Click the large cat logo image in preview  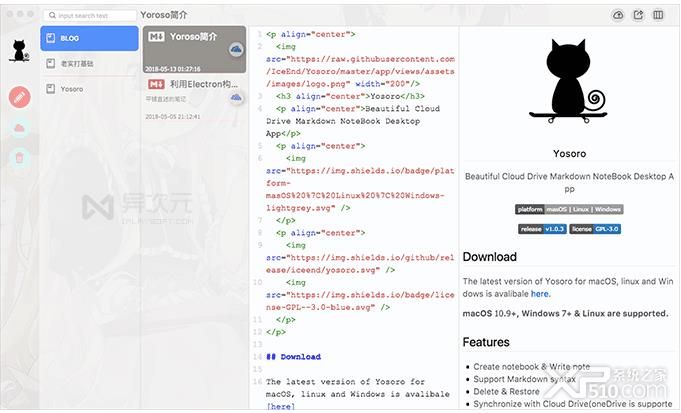pyautogui.click(x=569, y=81)
